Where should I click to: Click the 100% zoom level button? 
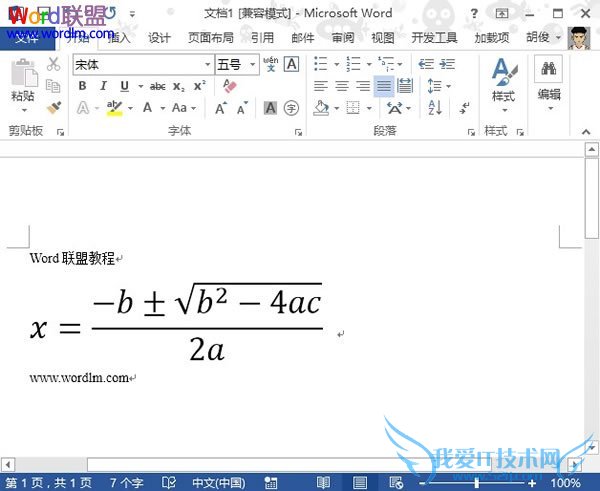(566, 483)
